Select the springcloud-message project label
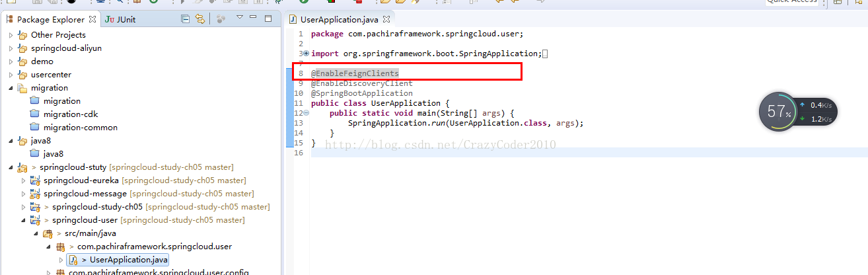 click(x=85, y=193)
